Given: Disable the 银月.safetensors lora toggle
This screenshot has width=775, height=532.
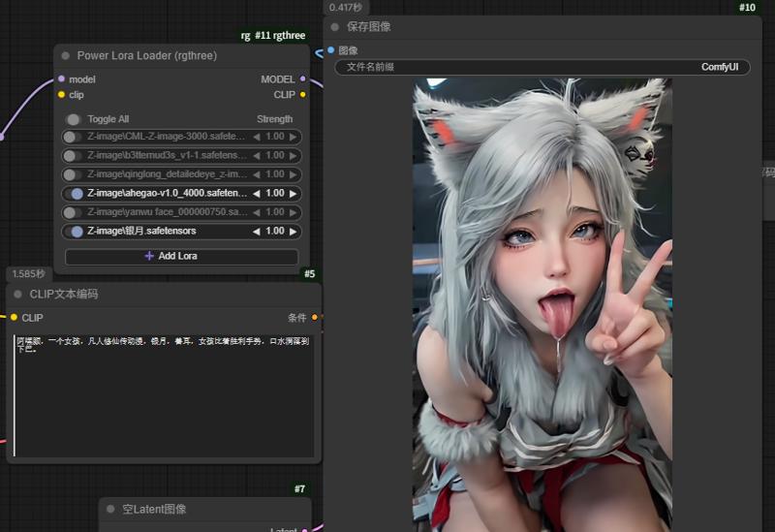Looking at the screenshot, I should [x=75, y=232].
